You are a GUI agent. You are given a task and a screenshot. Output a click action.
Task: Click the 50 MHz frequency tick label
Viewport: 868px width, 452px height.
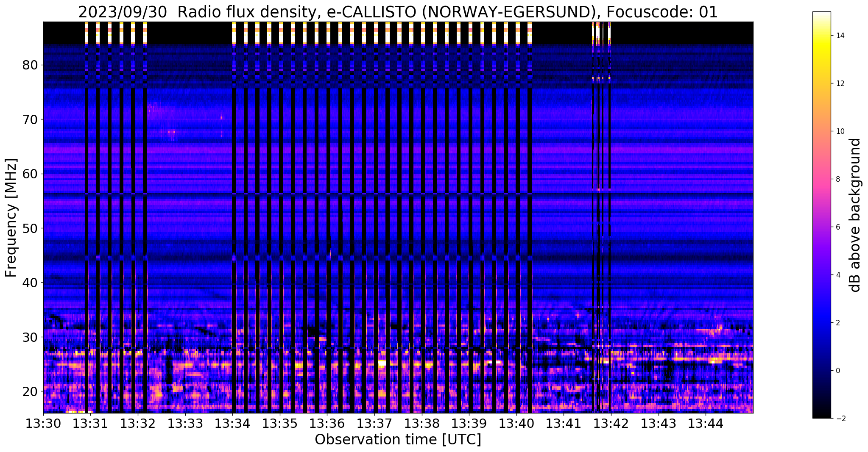coord(31,228)
